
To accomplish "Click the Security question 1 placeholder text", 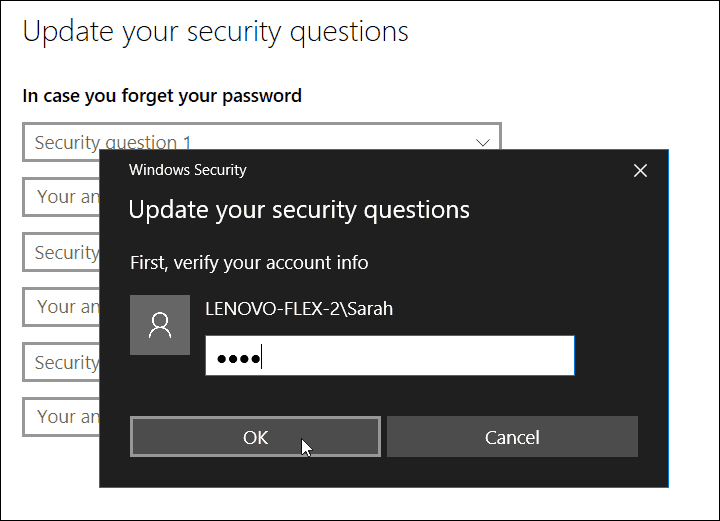I will [x=113, y=142].
